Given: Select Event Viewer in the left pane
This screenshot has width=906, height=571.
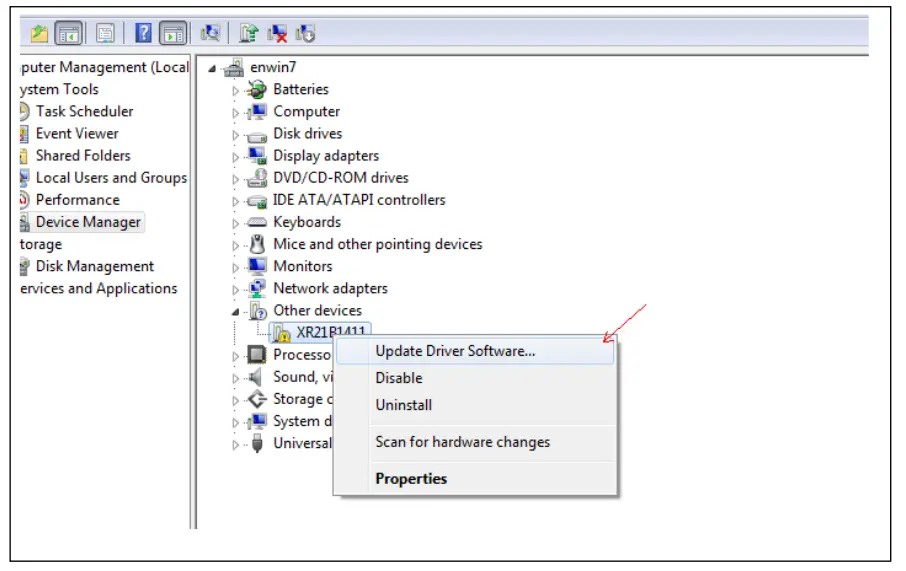Looking at the screenshot, I should [77, 134].
